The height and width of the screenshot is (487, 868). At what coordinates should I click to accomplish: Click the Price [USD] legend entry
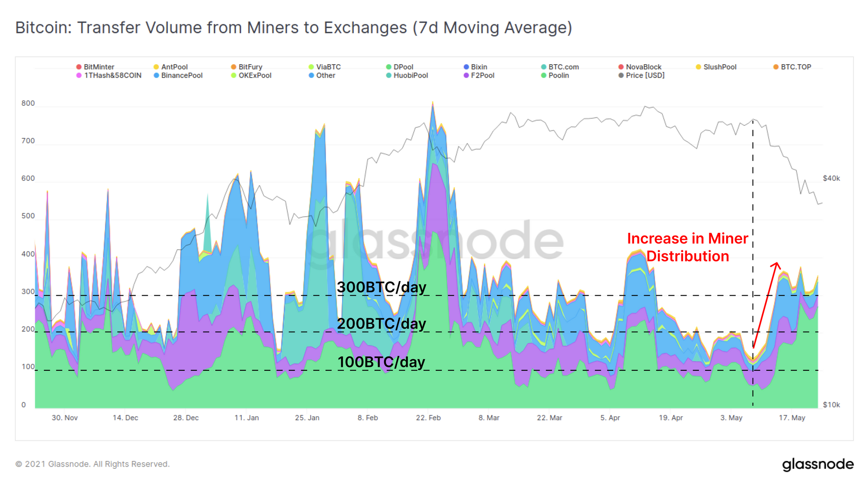point(644,75)
